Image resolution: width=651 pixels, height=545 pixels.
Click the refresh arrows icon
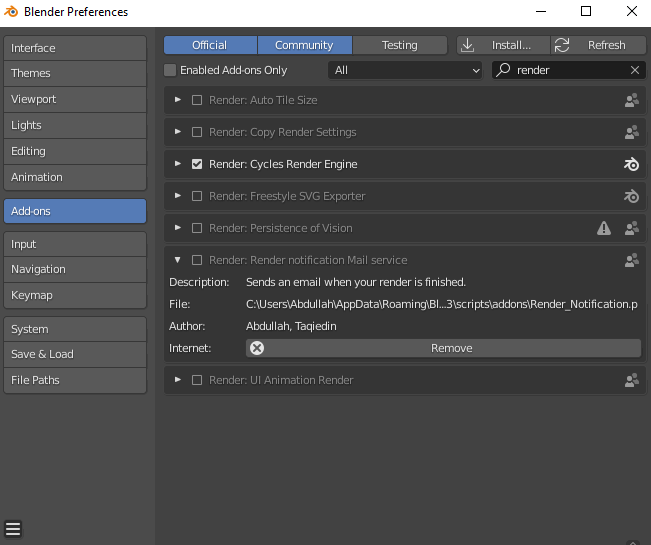pos(562,45)
